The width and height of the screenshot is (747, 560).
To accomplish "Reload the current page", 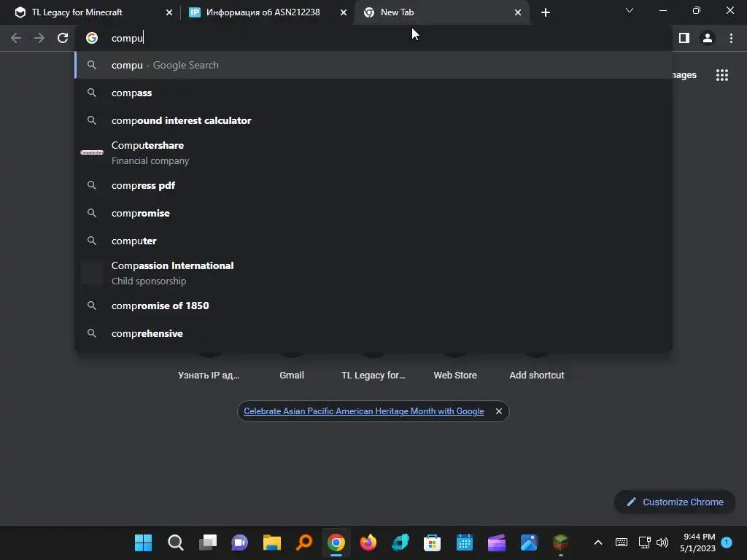I will click(63, 38).
